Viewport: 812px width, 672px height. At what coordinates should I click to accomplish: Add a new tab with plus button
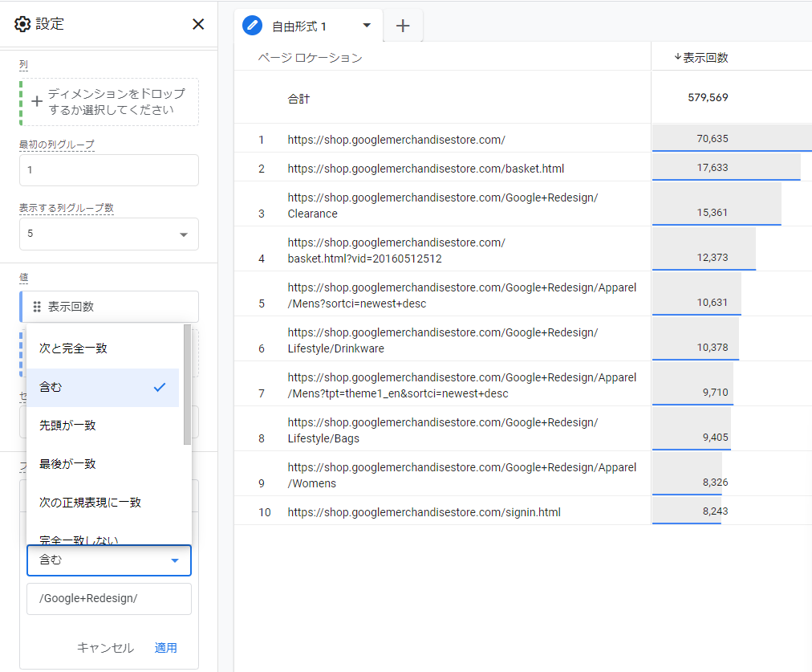pyautogui.click(x=403, y=26)
